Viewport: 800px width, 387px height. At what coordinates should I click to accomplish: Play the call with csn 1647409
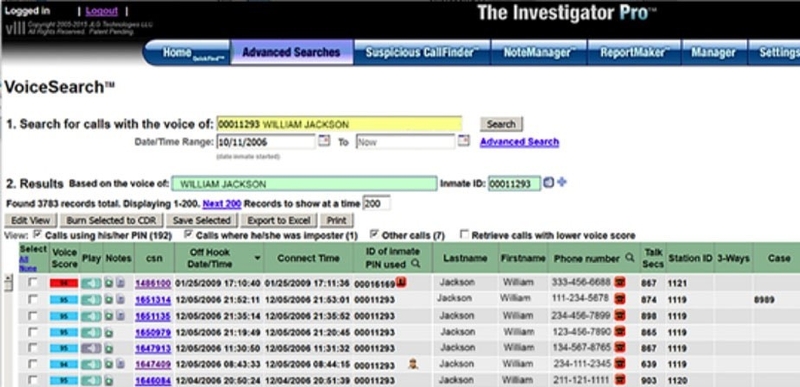91,365
